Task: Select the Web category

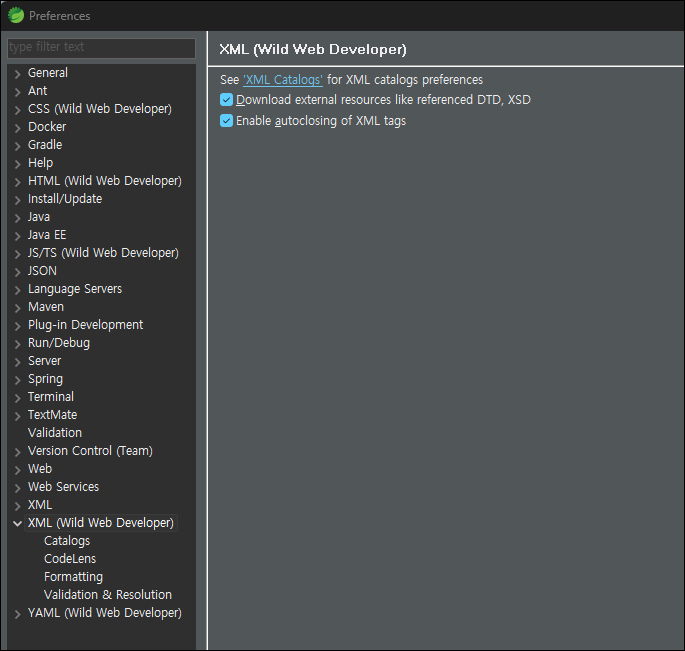Action: (40, 468)
